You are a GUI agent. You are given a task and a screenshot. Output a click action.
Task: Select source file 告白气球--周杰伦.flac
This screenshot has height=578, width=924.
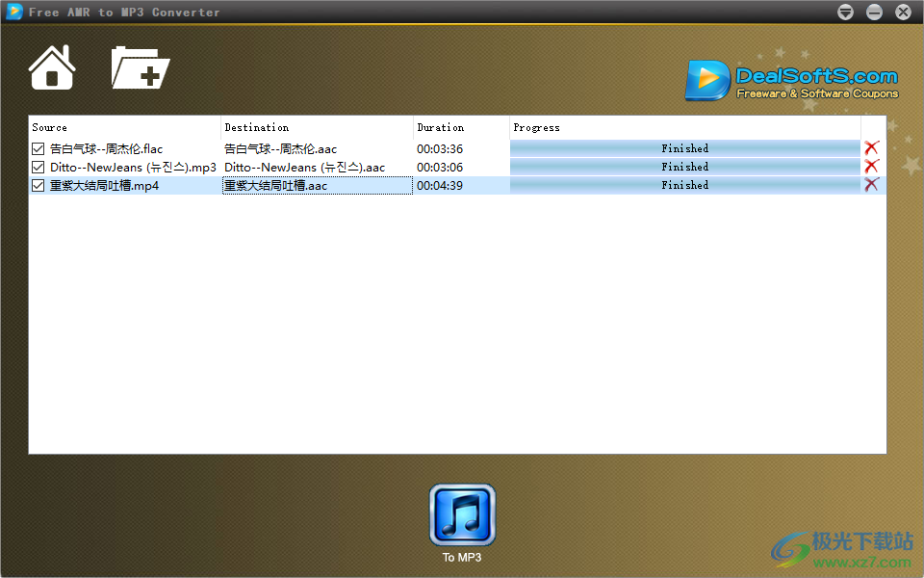tap(106, 148)
